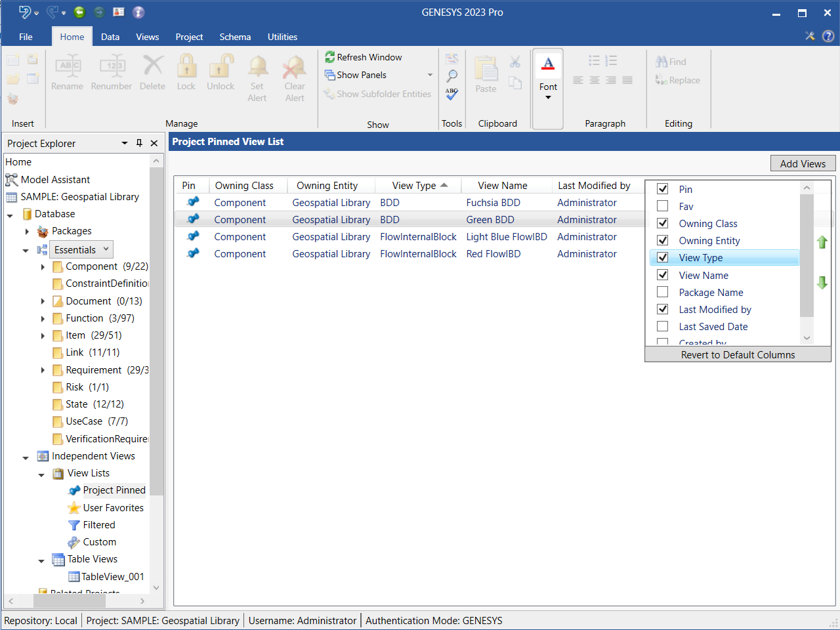Enable the Fav column checkbox
Screen dimensions: 840x630
point(663,206)
